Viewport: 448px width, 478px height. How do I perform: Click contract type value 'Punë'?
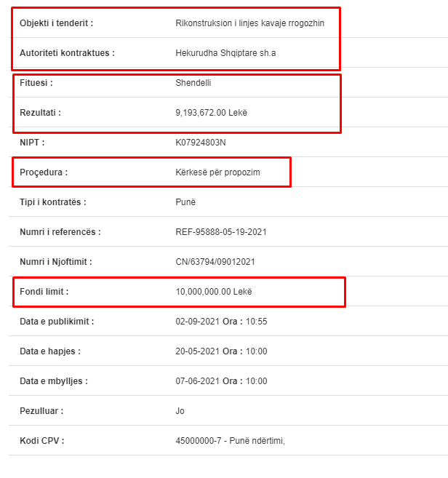[185, 202]
